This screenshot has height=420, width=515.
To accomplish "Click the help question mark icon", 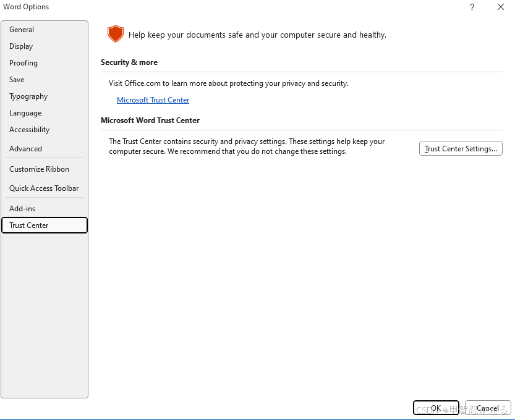I will 472,7.
